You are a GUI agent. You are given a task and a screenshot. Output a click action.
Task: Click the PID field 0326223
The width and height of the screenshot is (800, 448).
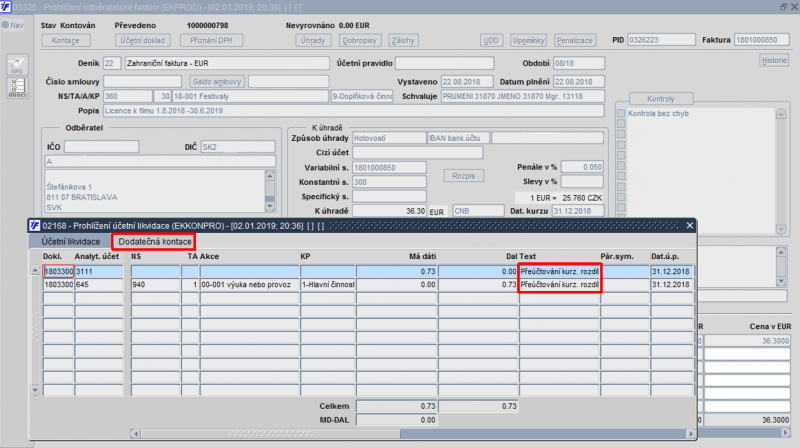click(x=661, y=40)
